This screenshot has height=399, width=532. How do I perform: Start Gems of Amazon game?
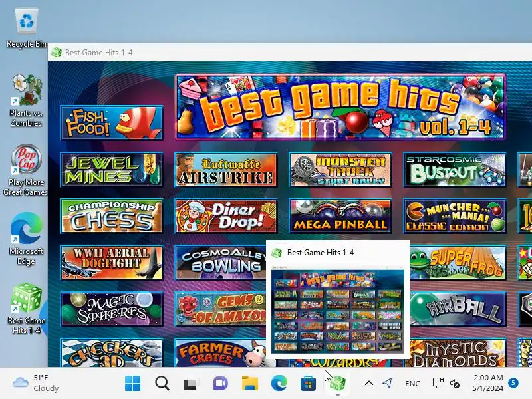pyautogui.click(x=221, y=309)
